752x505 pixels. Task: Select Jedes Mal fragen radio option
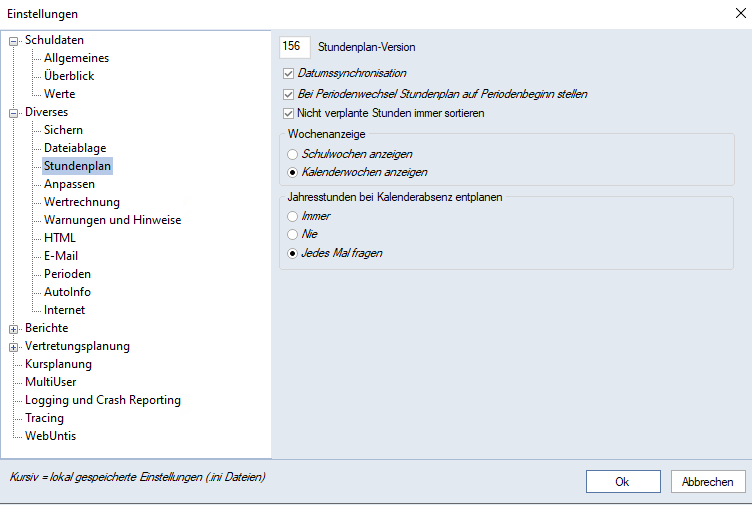click(292, 254)
